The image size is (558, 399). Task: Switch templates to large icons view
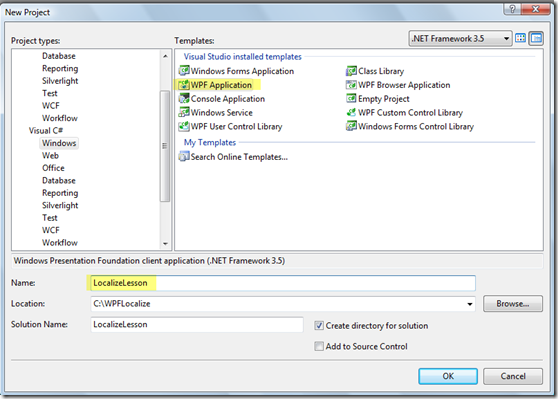(x=520, y=38)
